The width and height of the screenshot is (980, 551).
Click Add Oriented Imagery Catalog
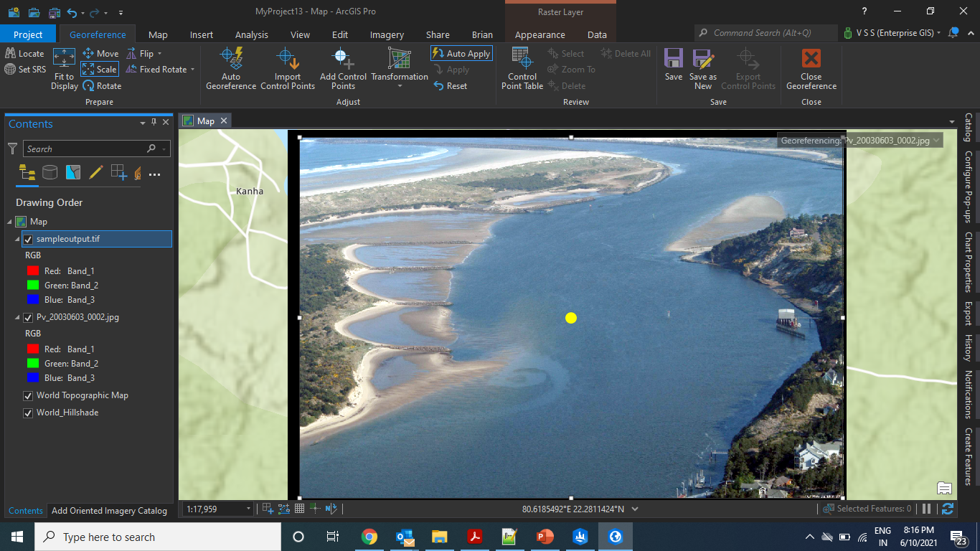coord(110,511)
